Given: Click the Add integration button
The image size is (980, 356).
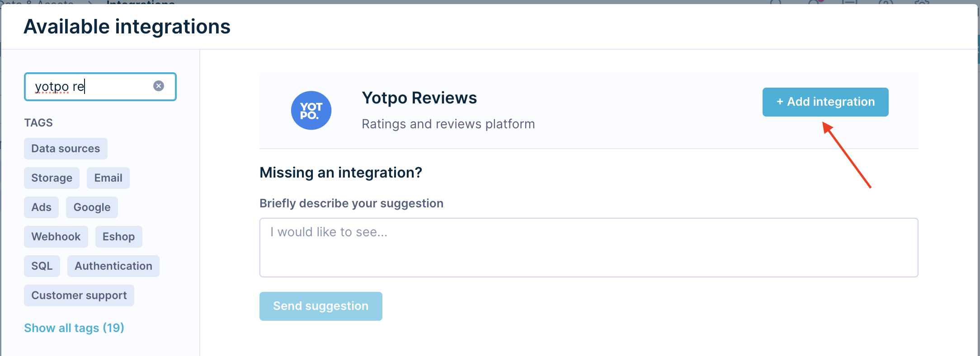Looking at the screenshot, I should point(825,102).
